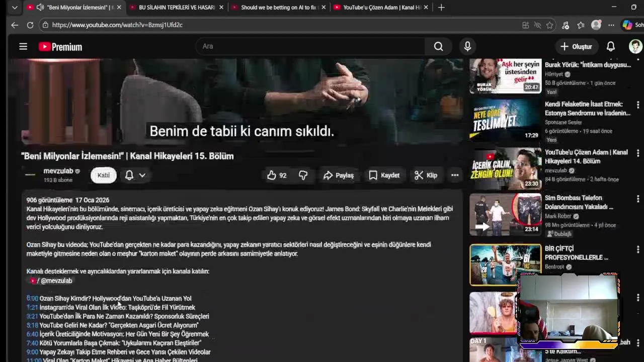Click the browser URL address bar
The height and width of the screenshot is (362, 644).
click(282, 25)
